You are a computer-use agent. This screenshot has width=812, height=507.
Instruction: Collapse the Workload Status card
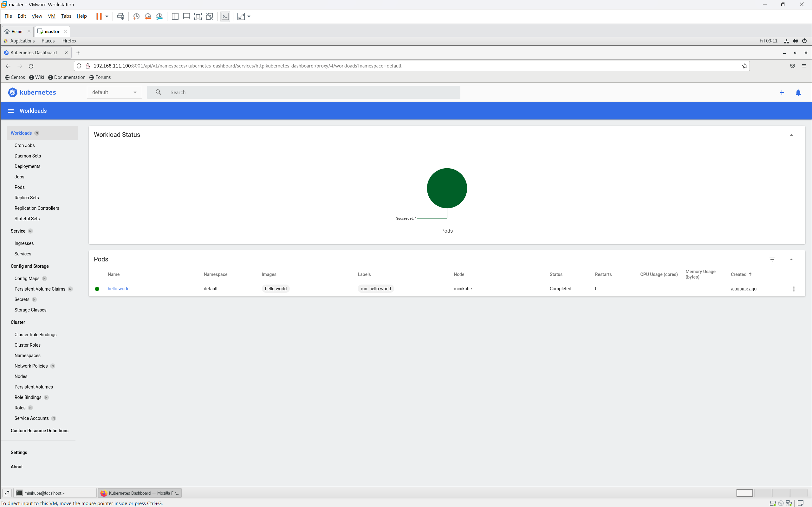(x=791, y=135)
